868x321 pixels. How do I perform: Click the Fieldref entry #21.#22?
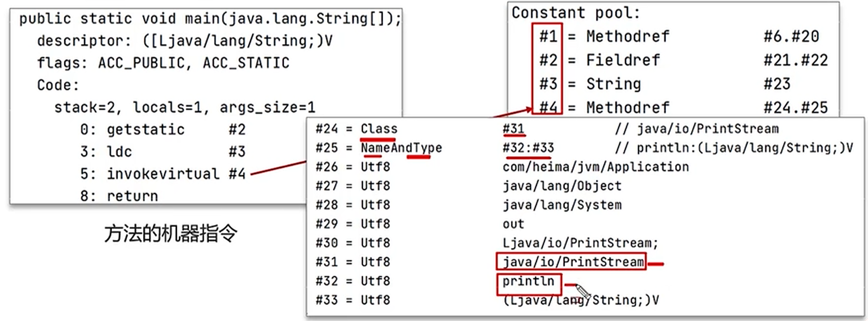click(795, 61)
